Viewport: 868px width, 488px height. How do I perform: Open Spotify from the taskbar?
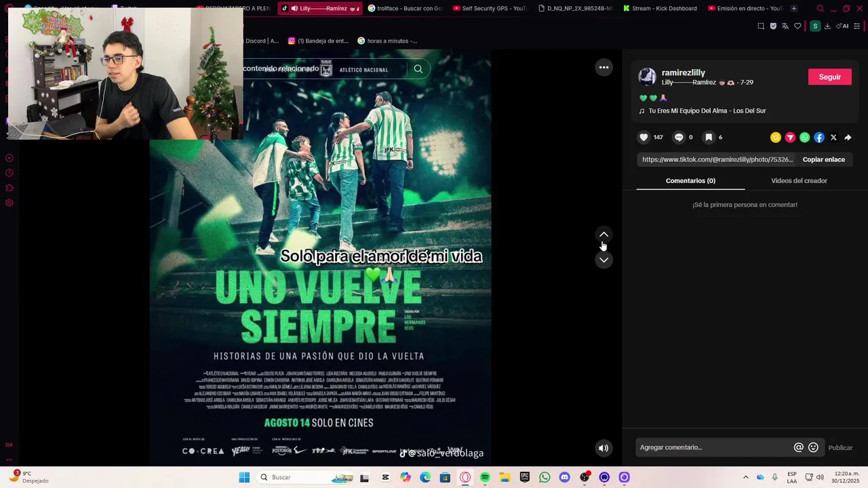pos(485,477)
